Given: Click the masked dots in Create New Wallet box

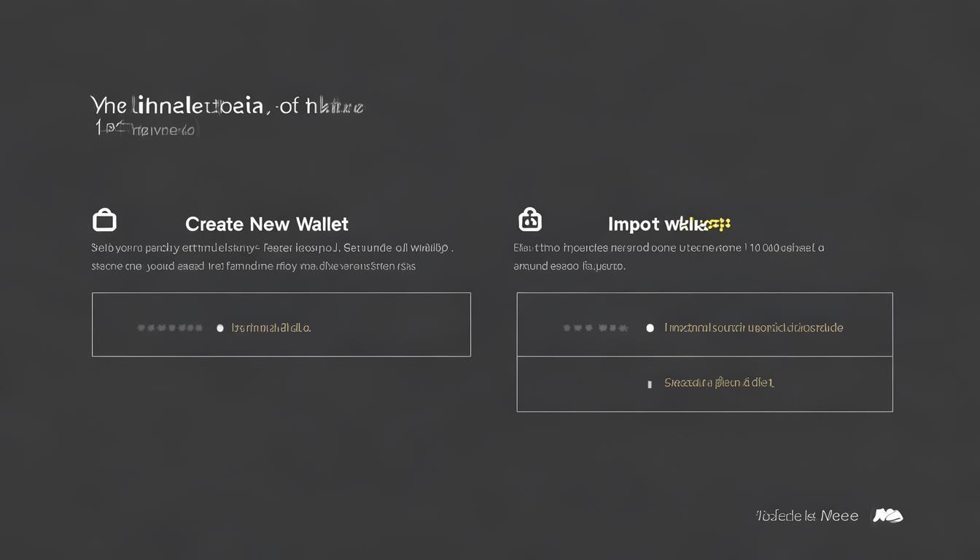Looking at the screenshot, I should (x=170, y=328).
